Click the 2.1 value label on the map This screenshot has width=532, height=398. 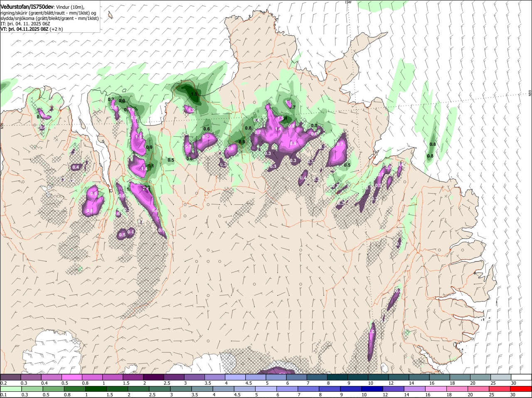pos(146,189)
